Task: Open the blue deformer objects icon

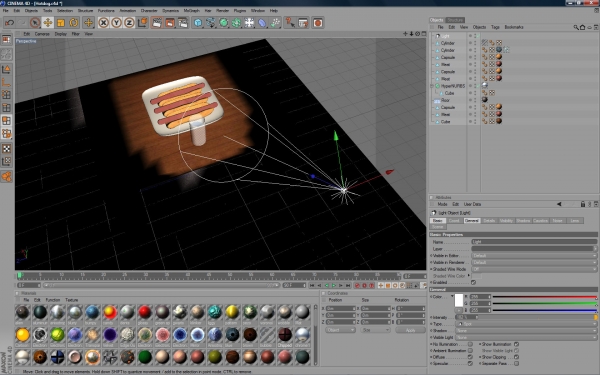Action: point(262,23)
